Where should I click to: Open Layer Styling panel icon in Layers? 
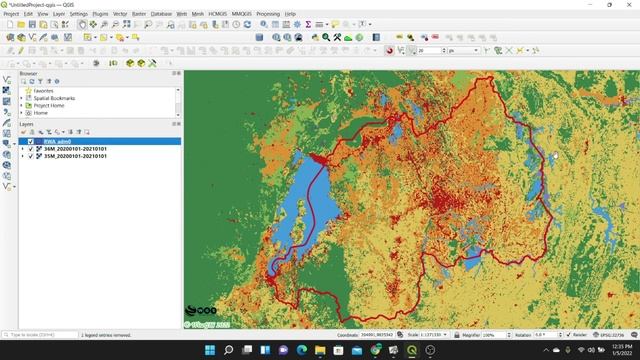point(23,132)
